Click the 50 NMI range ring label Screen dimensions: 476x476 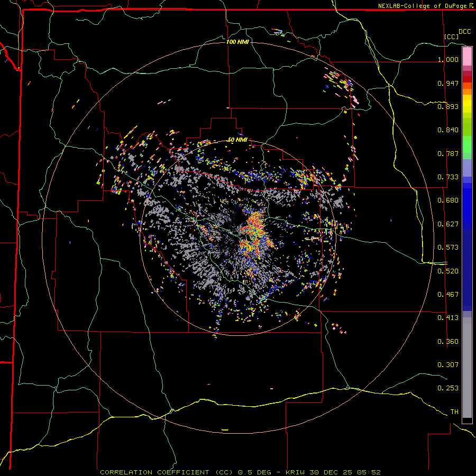pos(237,140)
